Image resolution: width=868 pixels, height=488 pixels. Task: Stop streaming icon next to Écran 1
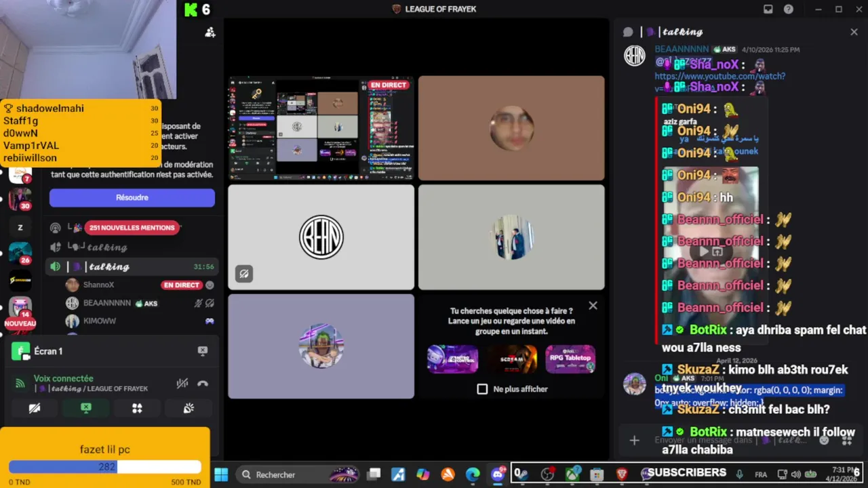point(202,350)
